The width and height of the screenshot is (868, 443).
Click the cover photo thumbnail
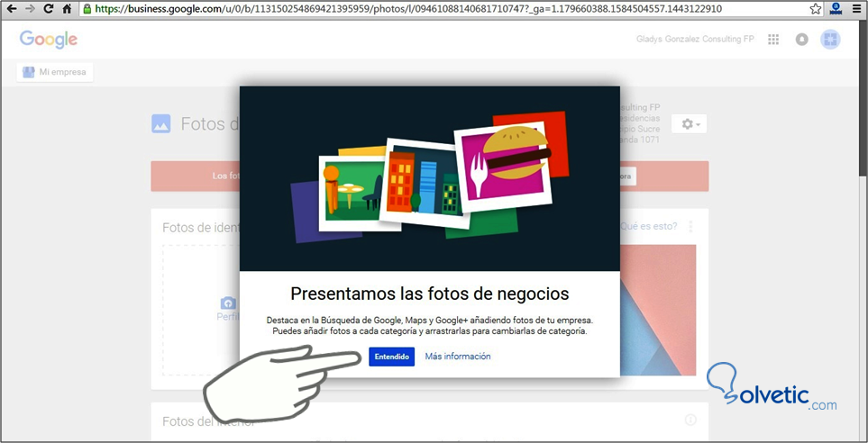658,311
